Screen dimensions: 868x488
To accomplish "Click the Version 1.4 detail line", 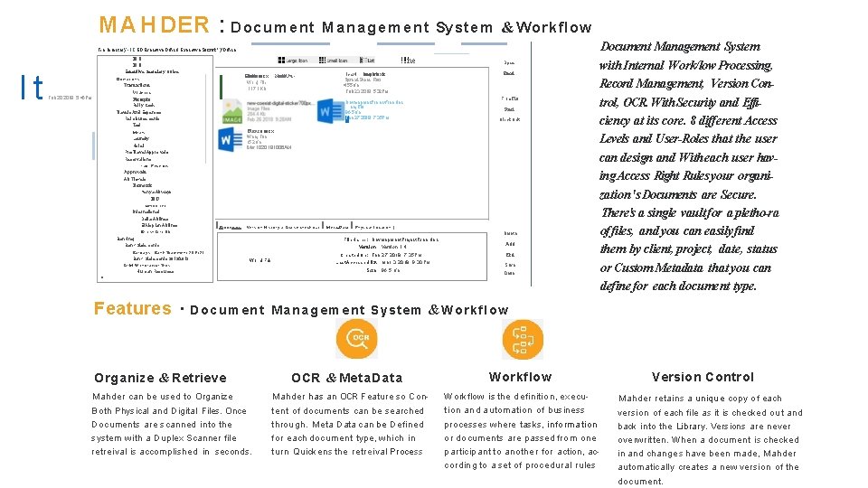I will [382, 247].
